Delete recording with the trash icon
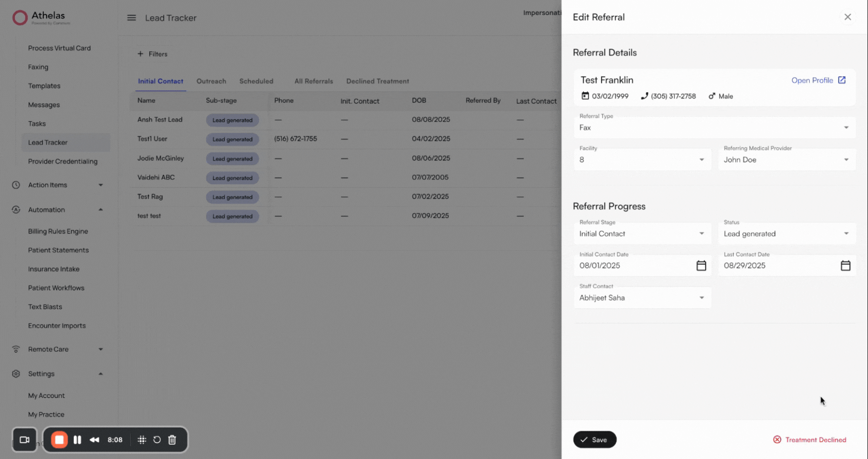This screenshot has width=868, height=459. click(172, 440)
